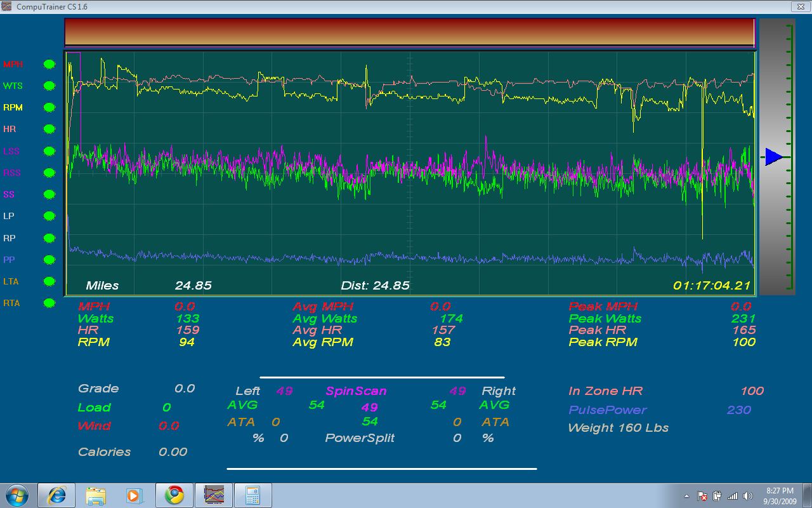Click the CompuTrainer chart taskbar icon
This screenshot has height=508, width=812.
coord(214,495)
